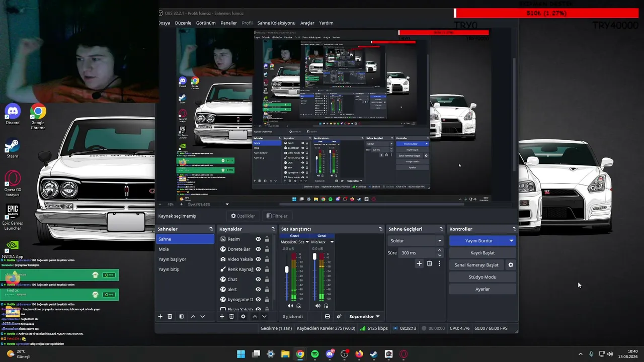
Task: Open the Dosya menu
Action: click(x=164, y=23)
